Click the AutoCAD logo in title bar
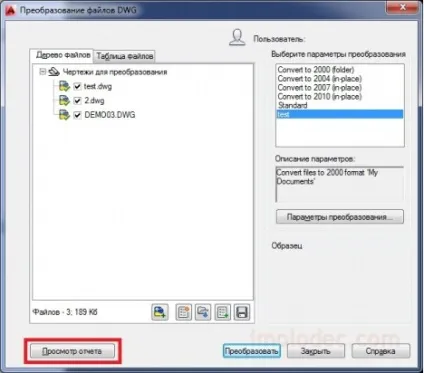The height and width of the screenshot is (373, 424). pyautogui.click(x=11, y=10)
